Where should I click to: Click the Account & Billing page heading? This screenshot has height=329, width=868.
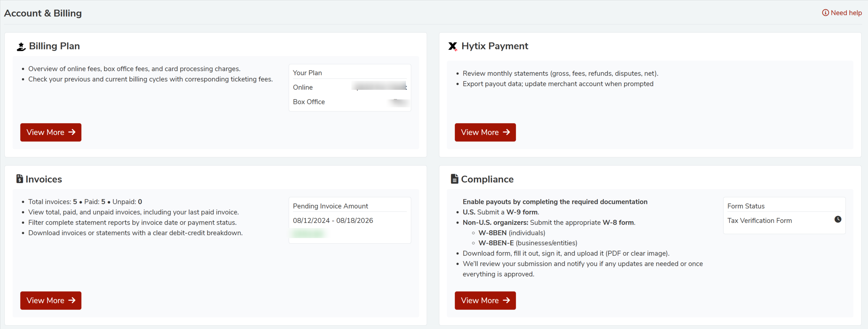43,13
